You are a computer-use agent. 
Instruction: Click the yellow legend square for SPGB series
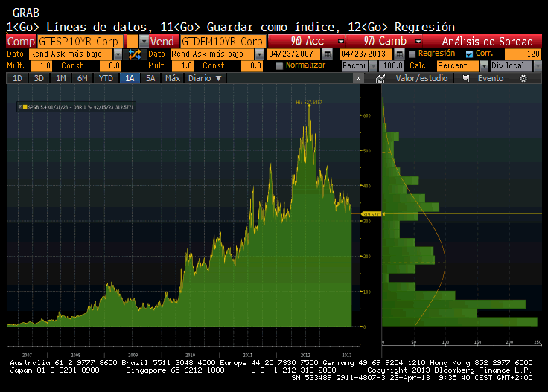(x=25, y=107)
